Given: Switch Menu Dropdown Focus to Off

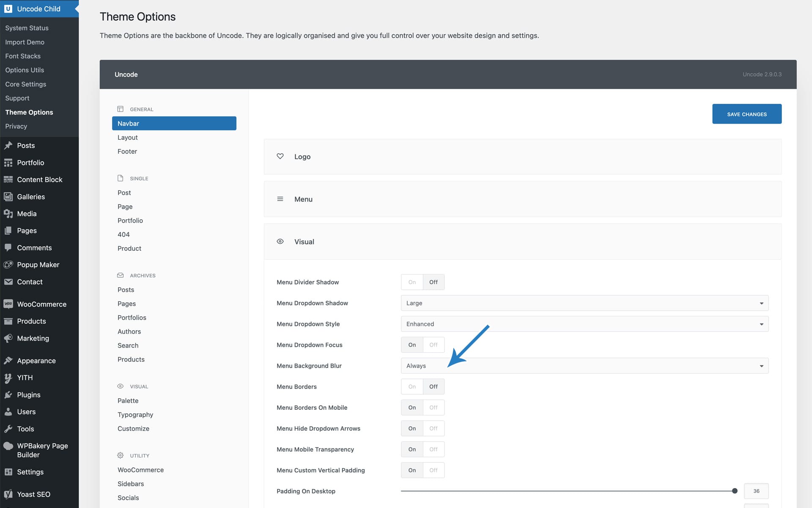Looking at the screenshot, I should (x=433, y=345).
